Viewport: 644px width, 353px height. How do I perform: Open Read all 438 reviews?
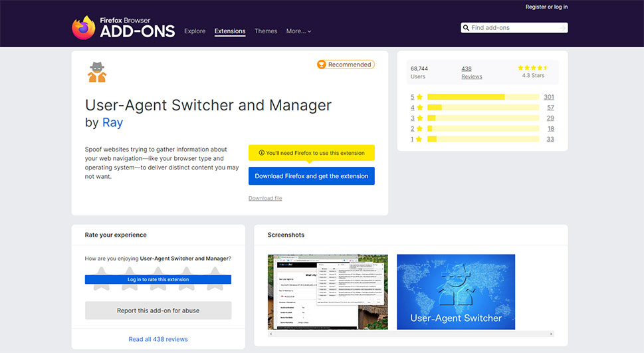pos(158,340)
